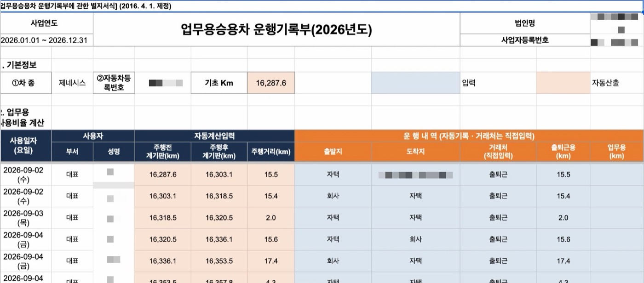Image resolution: width=644 pixels, height=283 pixels.
Task: Click the 주행거리 cell showing 17.4
Action: click(271, 261)
